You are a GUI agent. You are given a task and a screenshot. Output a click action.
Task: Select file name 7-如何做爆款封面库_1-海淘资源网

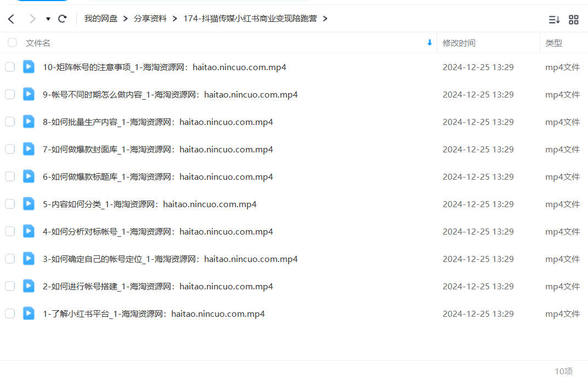(x=158, y=149)
